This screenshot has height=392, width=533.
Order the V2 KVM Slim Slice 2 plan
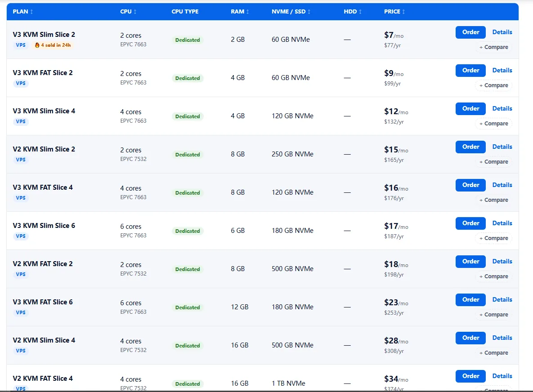(x=470, y=147)
